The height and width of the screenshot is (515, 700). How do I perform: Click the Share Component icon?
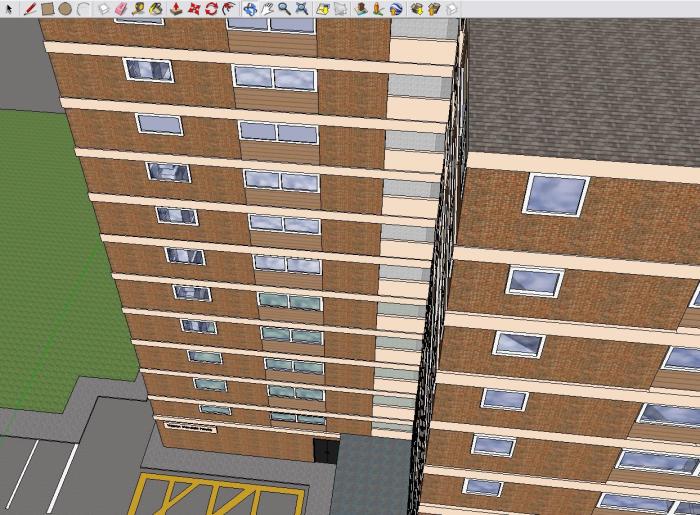click(452, 8)
